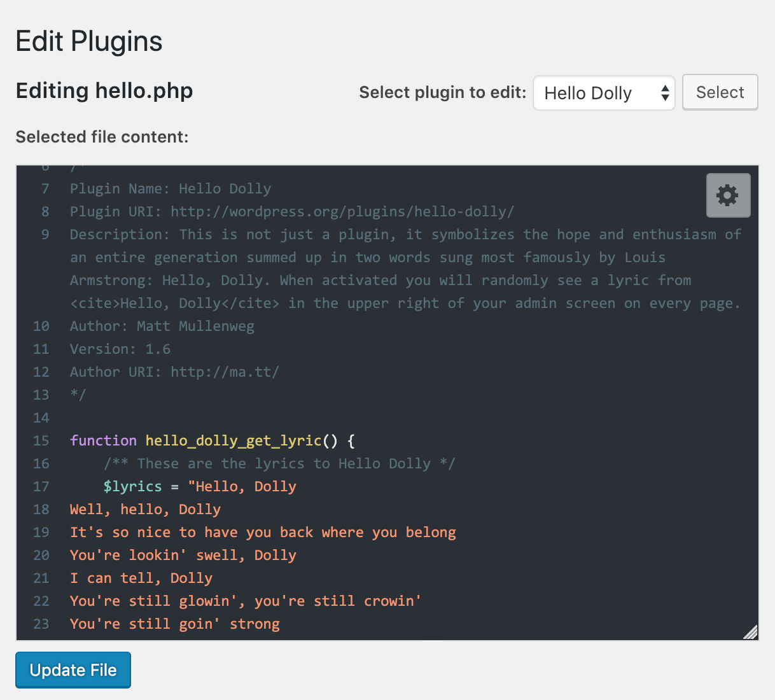Click the editor resize handle in corner
This screenshot has width=775, height=700.
751,632
